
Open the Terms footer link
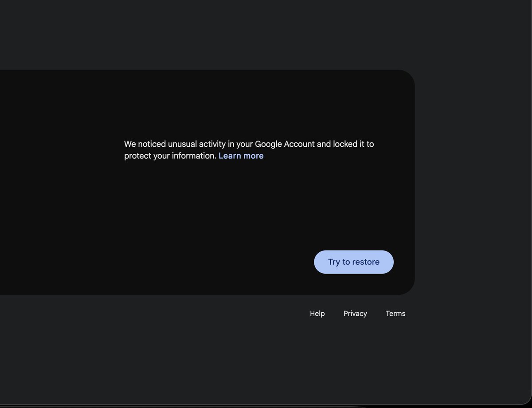pyautogui.click(x=395, y=314)
